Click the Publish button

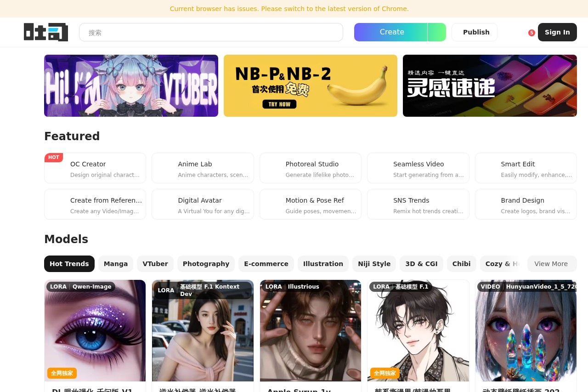476,32
